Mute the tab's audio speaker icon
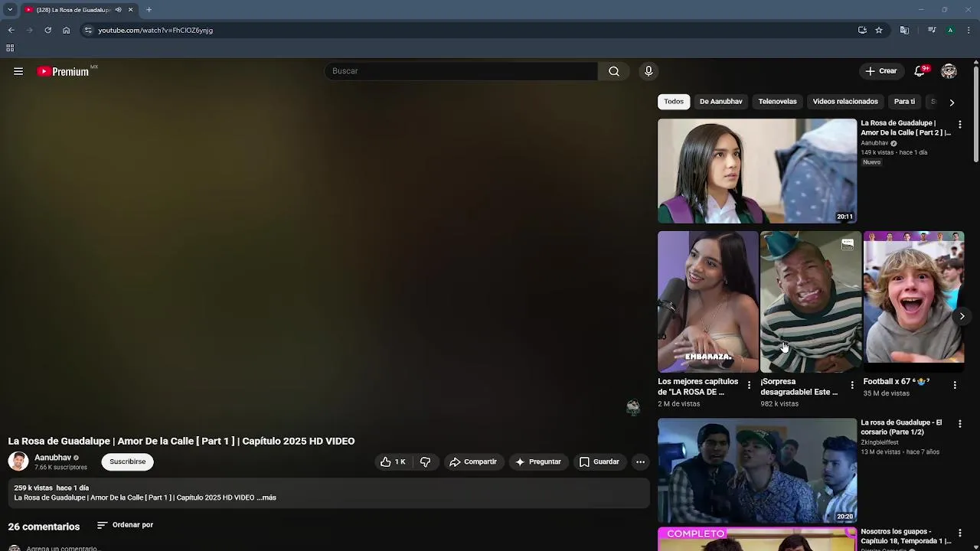Viewport: 980px width, 551px height. (x=118, y=10)
